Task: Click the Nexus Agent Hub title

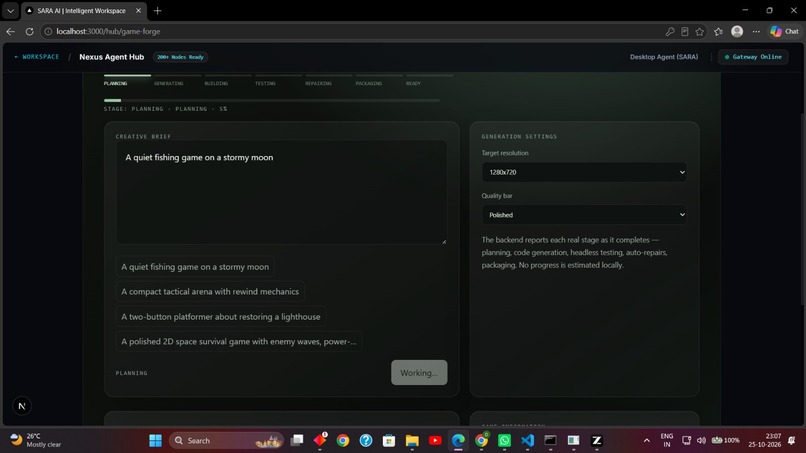Action: tap(112, 57)
